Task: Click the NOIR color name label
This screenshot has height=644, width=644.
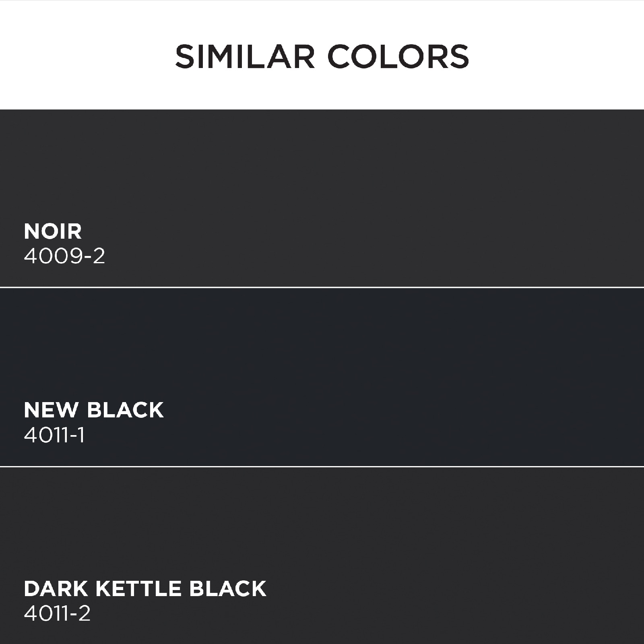Action: [x=53, y=231]
